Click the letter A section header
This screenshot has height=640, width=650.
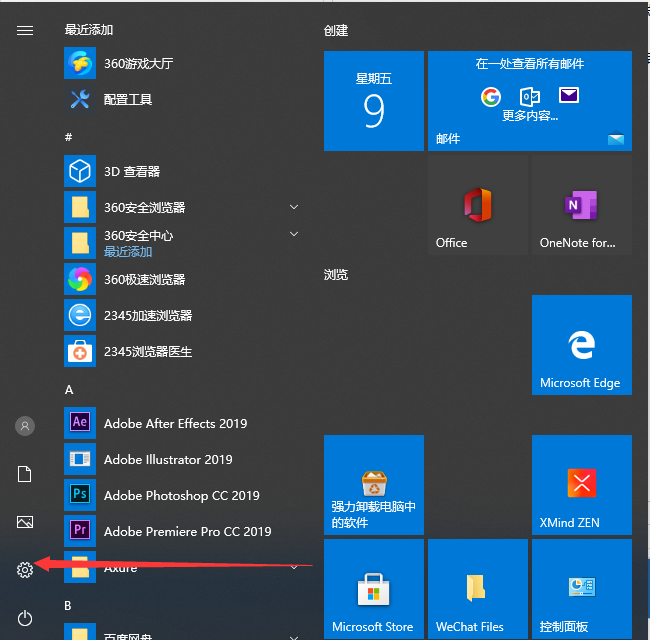70,389
